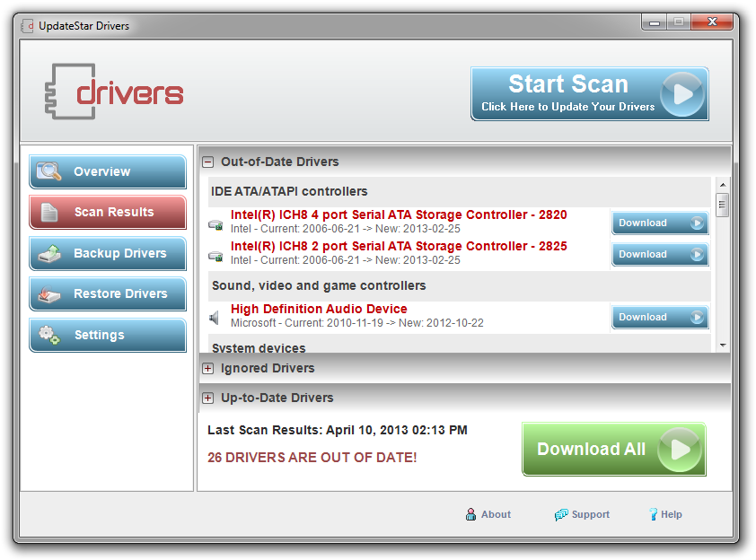Click the Support chat icon
This screenshot has height=560, width=756.
click(561, 515)
